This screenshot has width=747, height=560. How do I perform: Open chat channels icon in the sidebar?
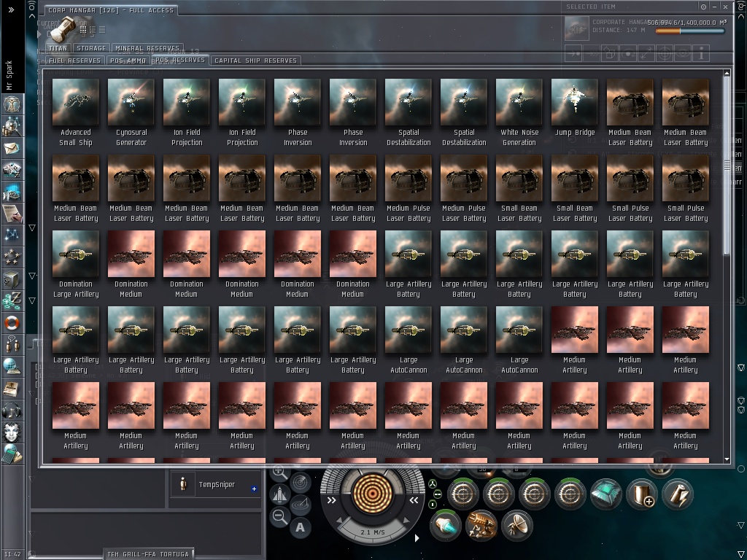point(12,345)
